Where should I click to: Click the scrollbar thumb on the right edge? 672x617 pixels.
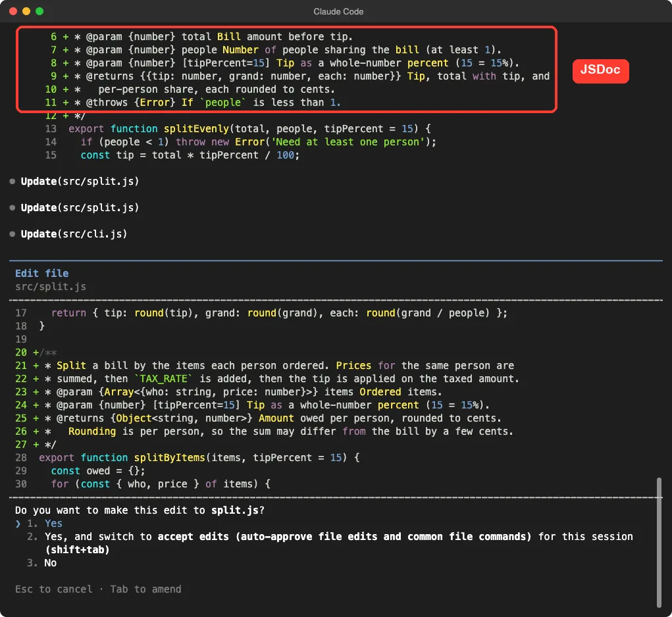(x=659, y=542)
